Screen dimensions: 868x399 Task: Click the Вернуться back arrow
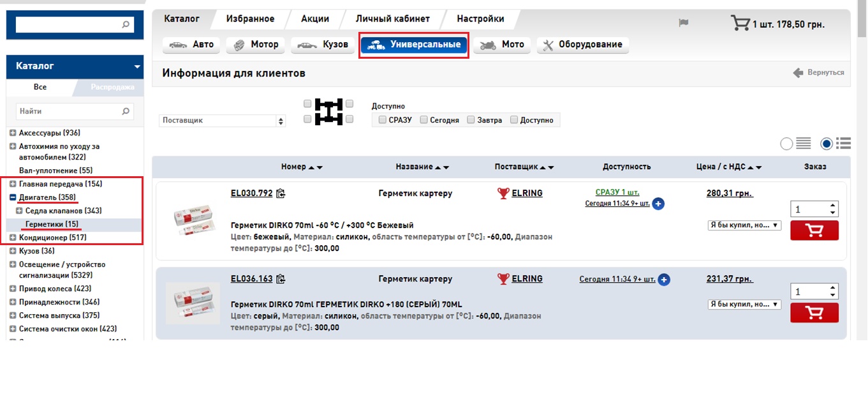[798, 73]
